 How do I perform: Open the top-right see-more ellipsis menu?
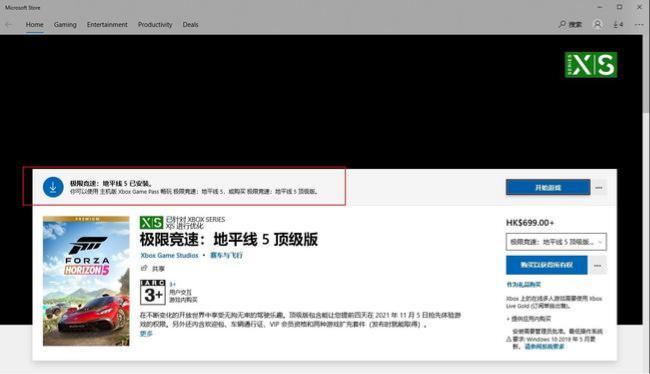(639, 25)
